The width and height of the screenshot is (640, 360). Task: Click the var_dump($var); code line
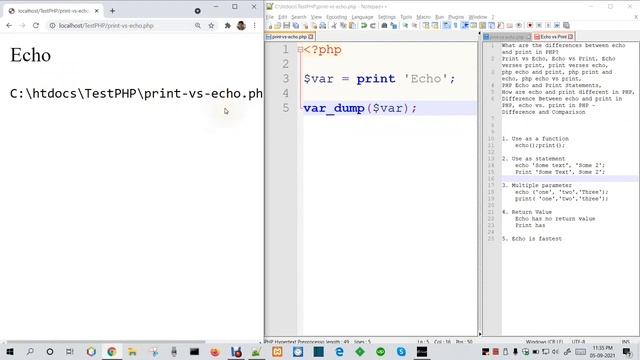pos(360,108)
